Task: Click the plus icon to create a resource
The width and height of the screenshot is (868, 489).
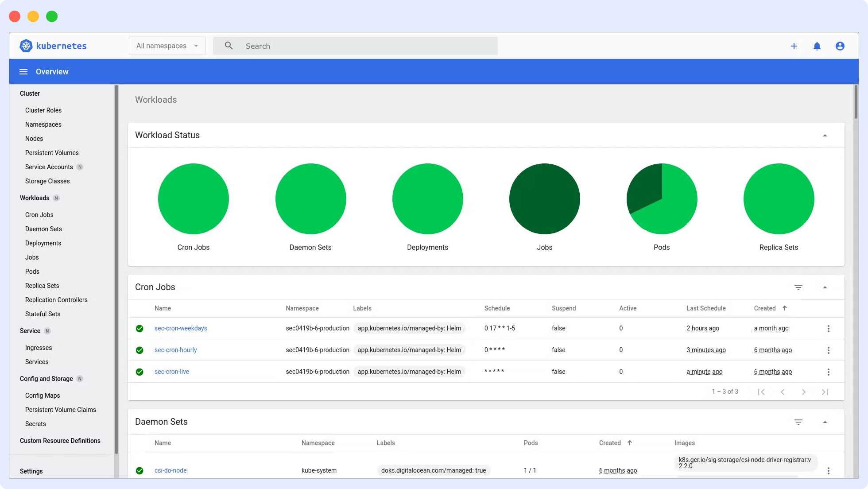Action: click(x=794, y=46)
